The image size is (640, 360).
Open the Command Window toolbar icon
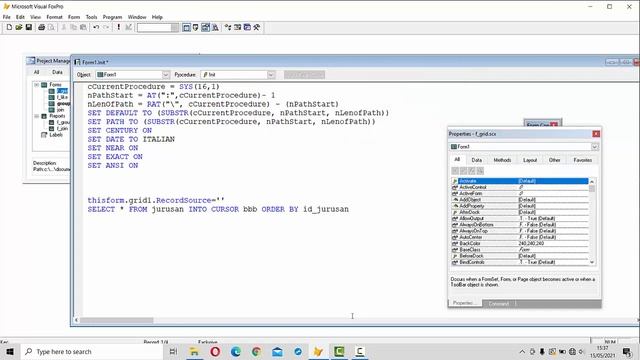tap(186, 27)
